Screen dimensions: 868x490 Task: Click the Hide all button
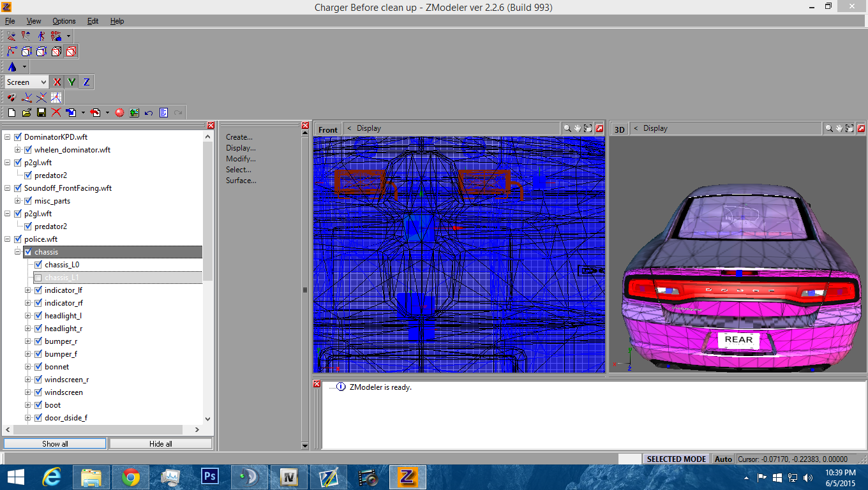click(x=161, y=443)
